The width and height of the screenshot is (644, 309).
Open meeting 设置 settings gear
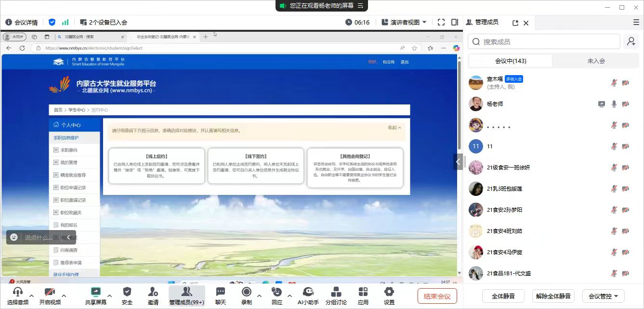389,292
